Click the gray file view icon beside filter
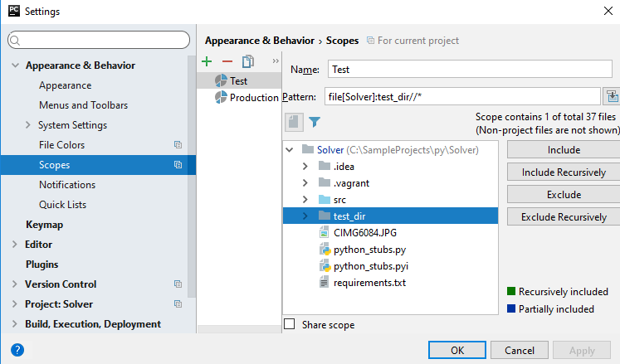This screenshot has width=620, height=364. tap(294, 122)
